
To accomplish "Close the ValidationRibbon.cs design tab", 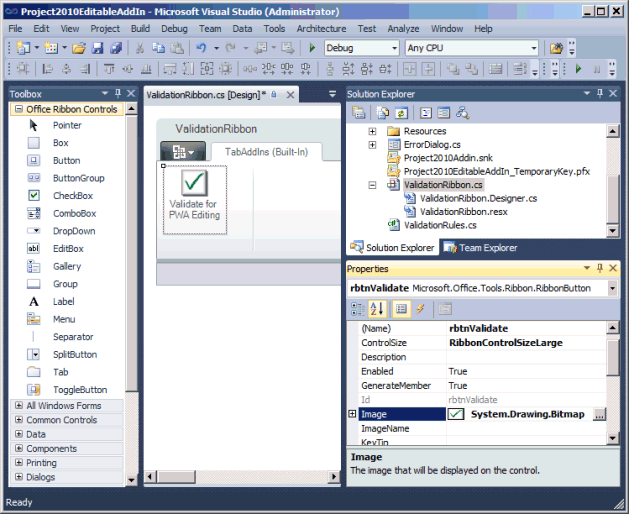I will tap(290, 95).
